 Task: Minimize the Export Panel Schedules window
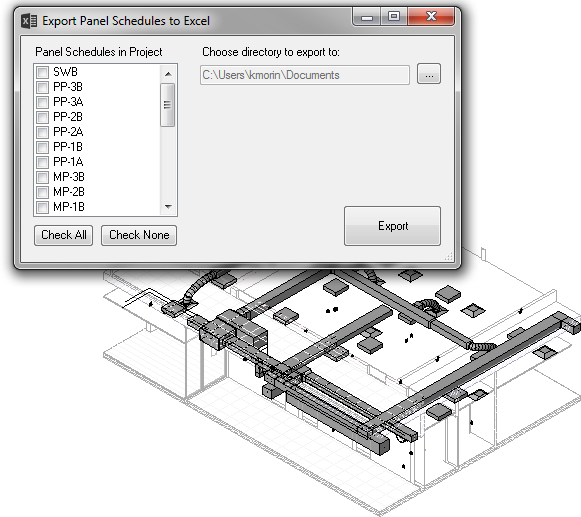(x=367, y=17)
